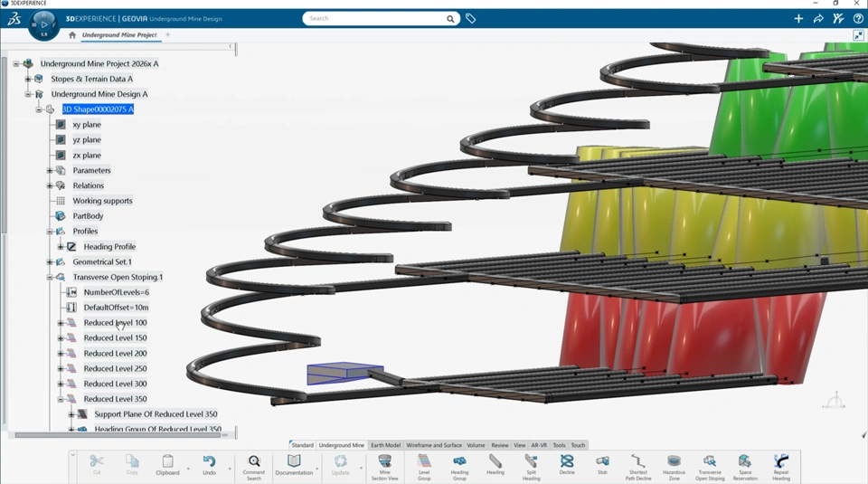Image resolution: width=868 pixels, height=484 pixels.
Task: Open Undo dropdown arrow
Action: tap(230, 469)
